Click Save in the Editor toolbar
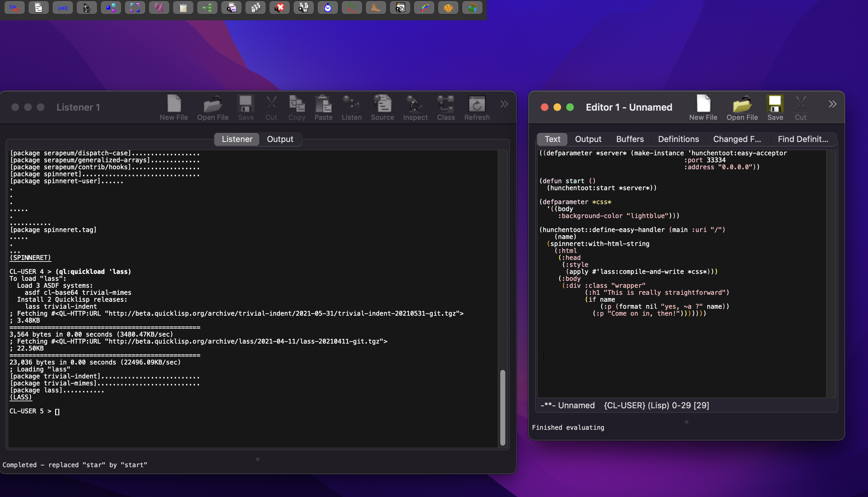 coord(775,108)
